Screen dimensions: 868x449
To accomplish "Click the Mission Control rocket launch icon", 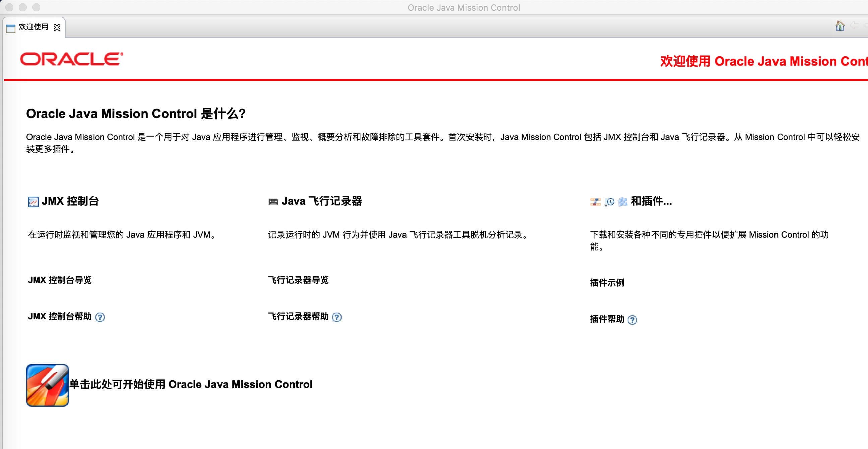I will (48, 385).
